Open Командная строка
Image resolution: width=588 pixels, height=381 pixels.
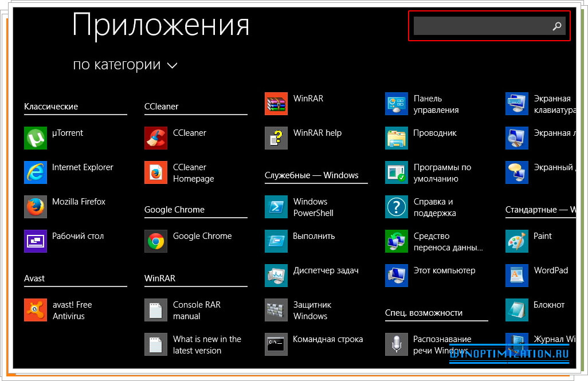click(x=318, y=339)
